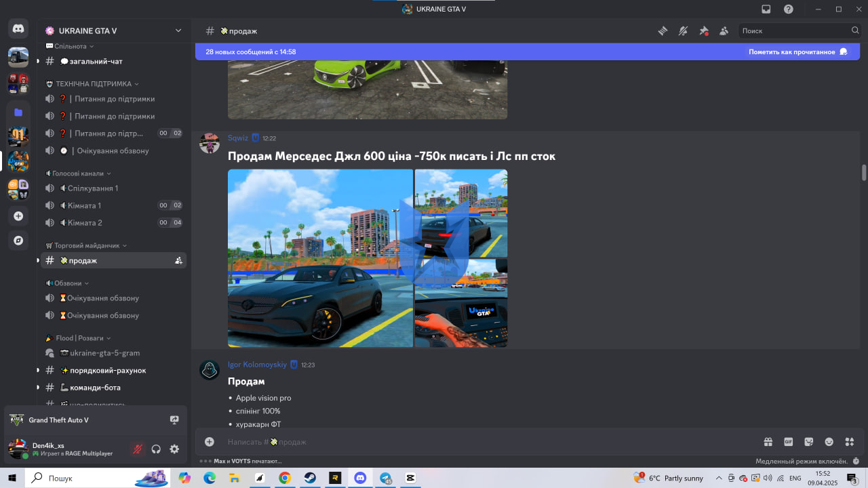This screenshot has width=868, height=488.
Task: Collapse the Обзвони category
Action: click(67, 283)
